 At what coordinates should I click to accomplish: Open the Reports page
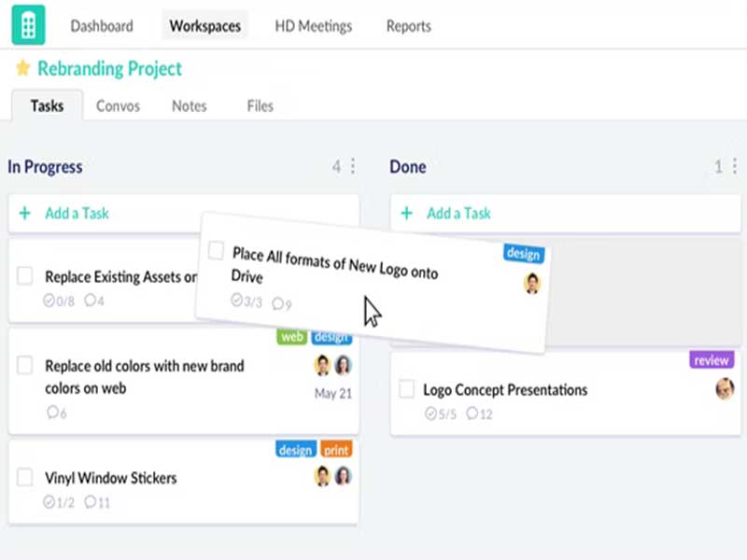(409, 26)
